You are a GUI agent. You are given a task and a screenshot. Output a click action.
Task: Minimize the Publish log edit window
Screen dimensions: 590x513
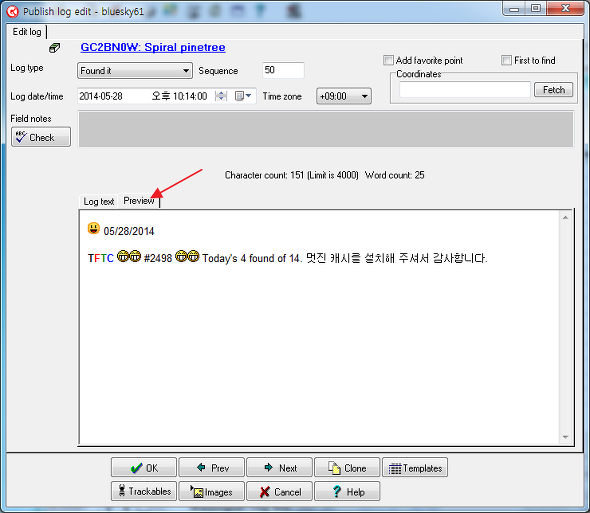pos(515,9)
